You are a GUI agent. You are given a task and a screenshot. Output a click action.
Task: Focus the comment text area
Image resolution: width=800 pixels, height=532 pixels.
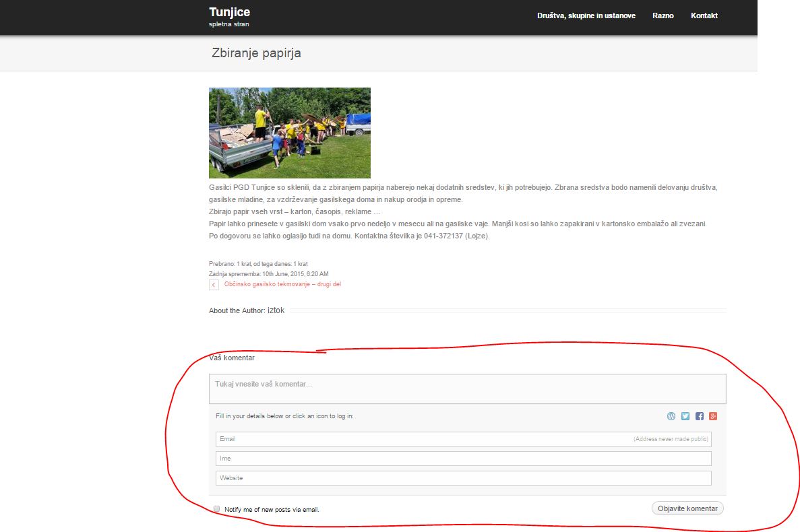point(467,389)
